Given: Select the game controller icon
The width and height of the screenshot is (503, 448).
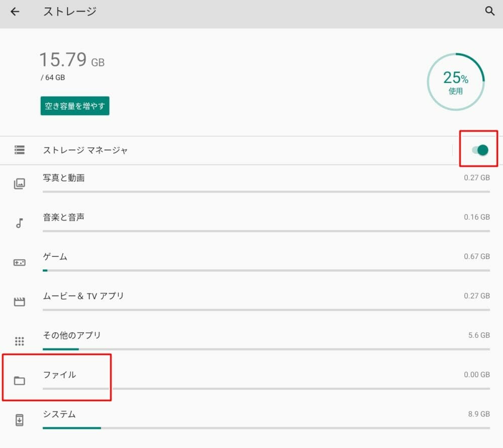Looking at the screenshot, I should pyautogui.click(x=20, y=262).
